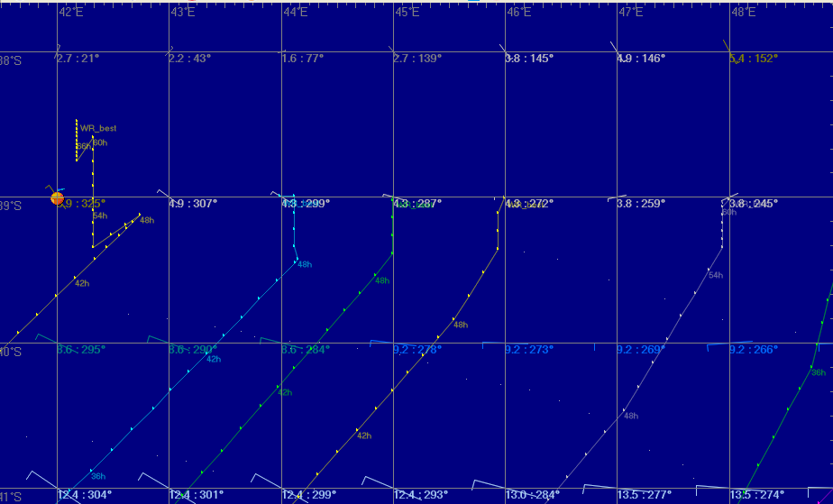
Task: Select the WR_best route label
Action: (98, 129)
